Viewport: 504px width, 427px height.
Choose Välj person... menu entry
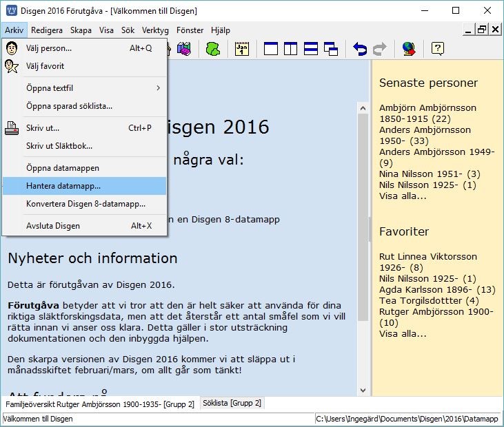pyautogui.click(x=85, y=48)
